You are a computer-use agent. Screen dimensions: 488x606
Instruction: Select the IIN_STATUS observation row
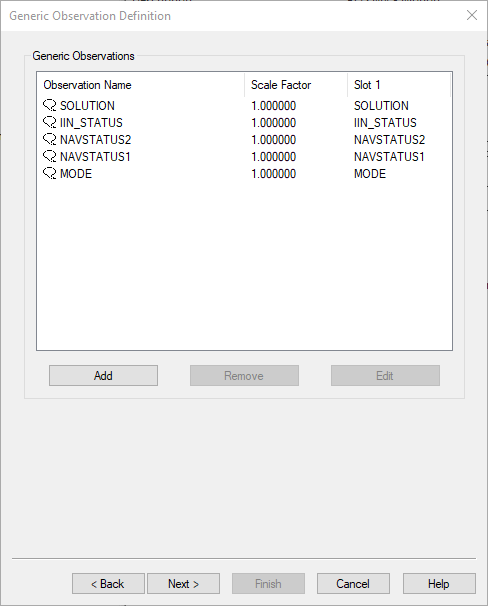(244, 123)
